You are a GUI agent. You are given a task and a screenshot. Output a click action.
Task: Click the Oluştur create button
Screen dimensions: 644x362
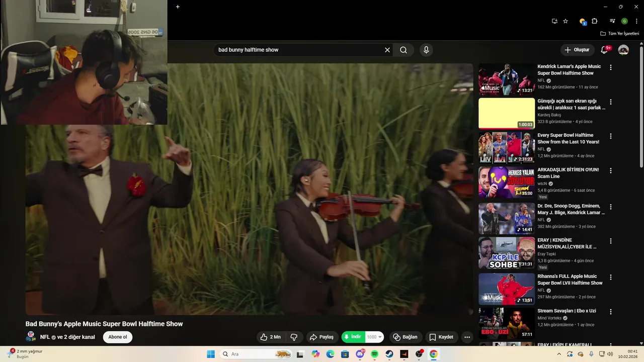point(577,50)
